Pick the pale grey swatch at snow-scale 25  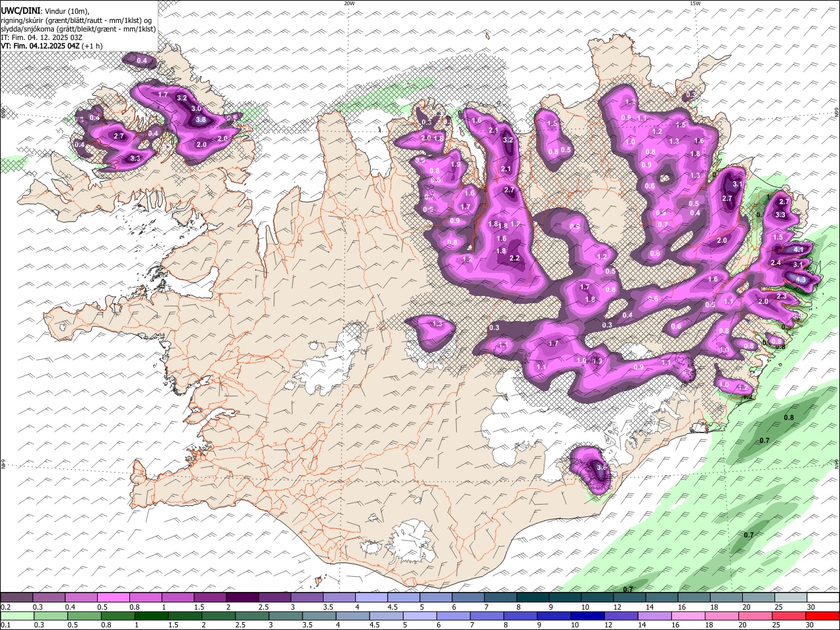(790, 598)
